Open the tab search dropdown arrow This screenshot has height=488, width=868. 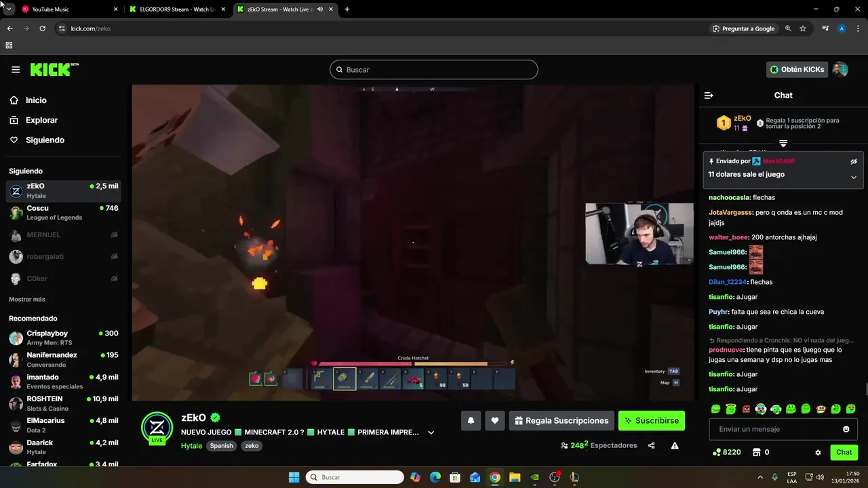pos(9,9)
